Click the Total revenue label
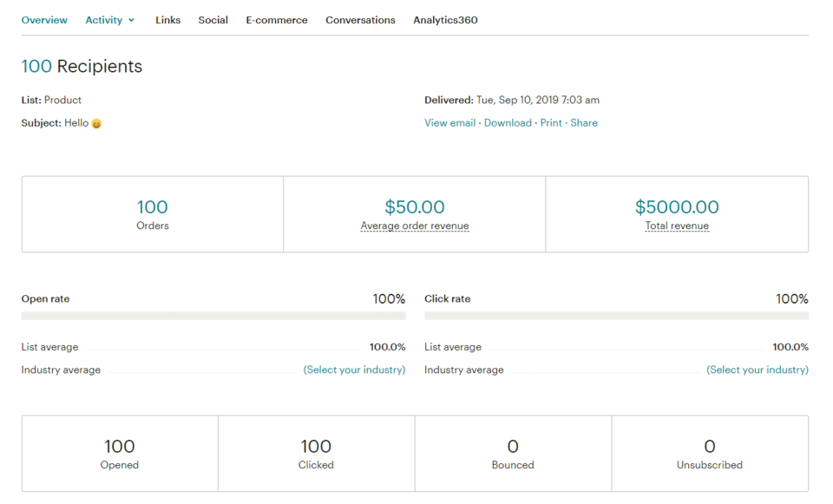The width and height of the screenshot is (833, 504). point(677,226)
